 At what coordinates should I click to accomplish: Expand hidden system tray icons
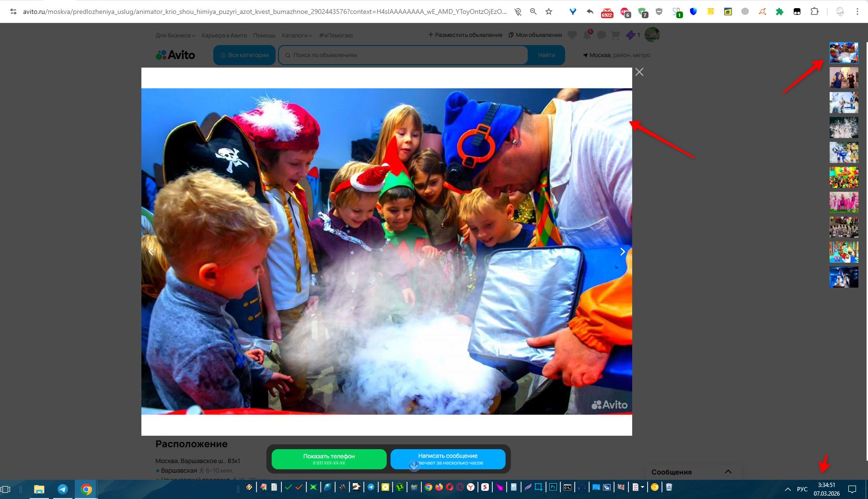tap(787, 489)
